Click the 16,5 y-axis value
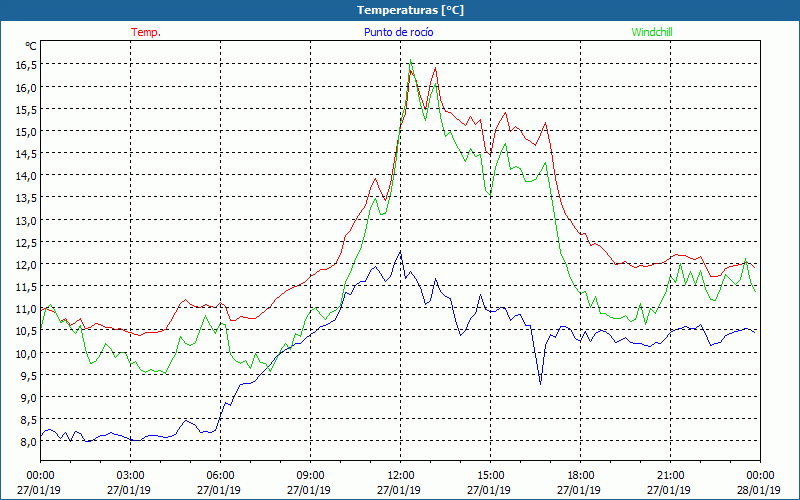 26,65
